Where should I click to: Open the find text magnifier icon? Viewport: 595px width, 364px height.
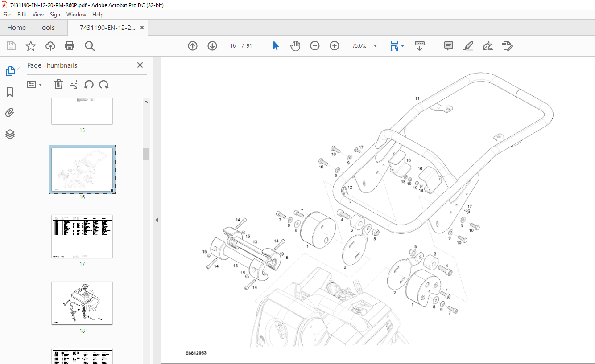pos(90,46)
